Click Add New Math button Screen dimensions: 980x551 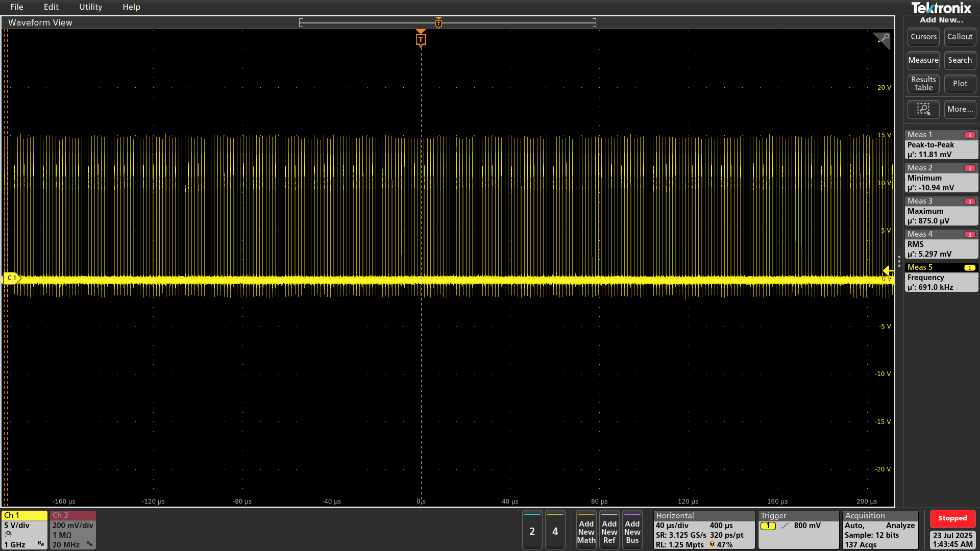pyautogui.click(x=586, y=531)
